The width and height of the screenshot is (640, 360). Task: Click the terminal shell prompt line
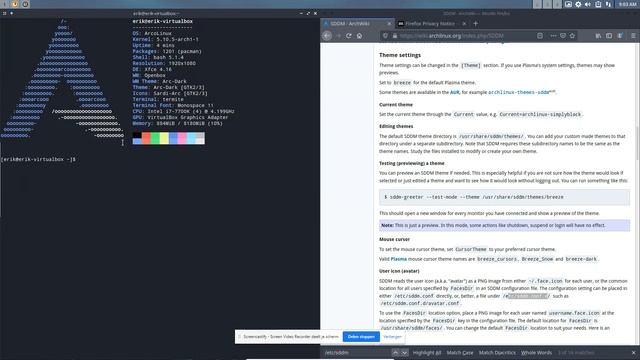38,160
